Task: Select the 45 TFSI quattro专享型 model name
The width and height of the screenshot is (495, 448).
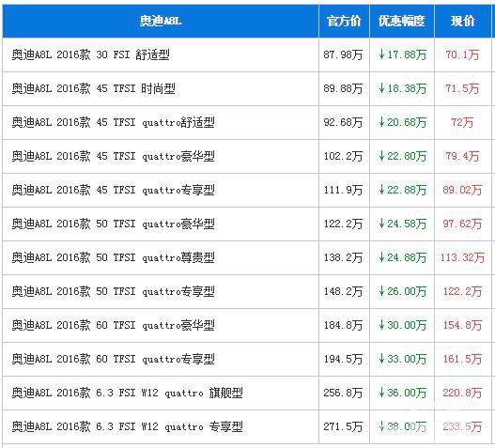Action: pos(114,190)
